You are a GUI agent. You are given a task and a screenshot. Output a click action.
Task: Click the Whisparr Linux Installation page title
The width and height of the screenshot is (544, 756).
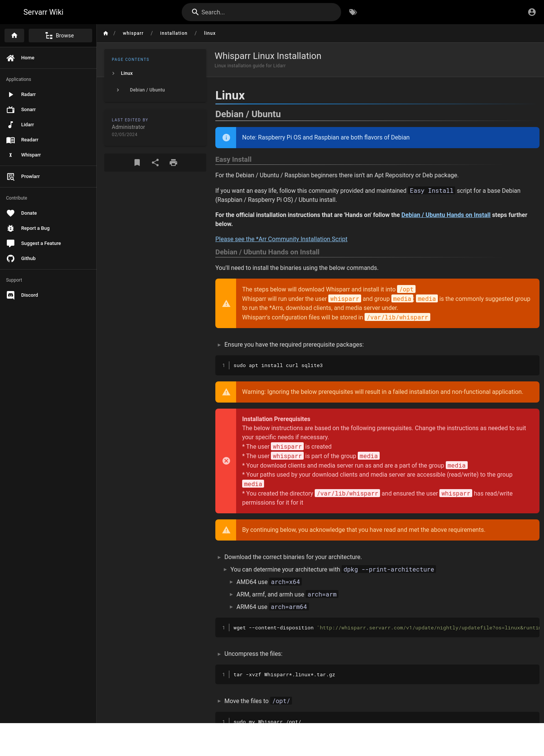pos(268,56)
